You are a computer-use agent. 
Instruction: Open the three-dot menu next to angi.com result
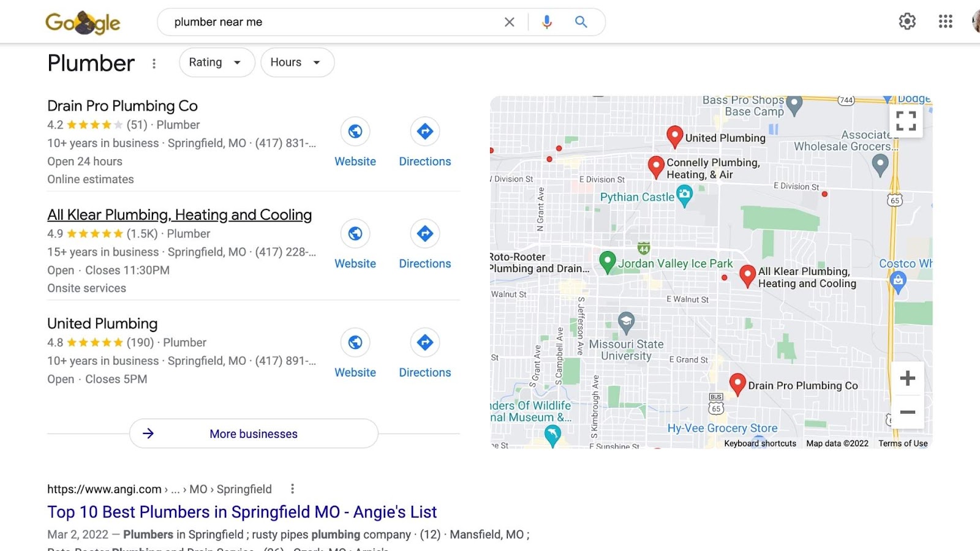pyautogui.click(x=292, y=489)
